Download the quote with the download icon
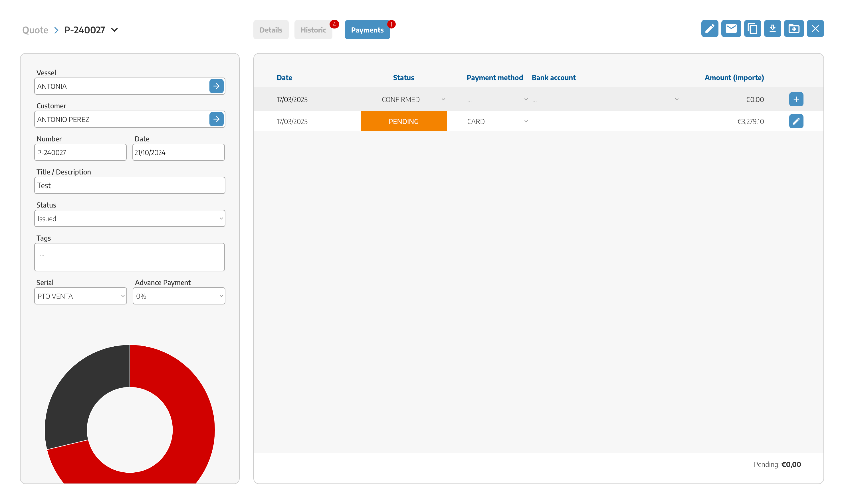Viewport: 844px width, 504px height. pyautogui.click(x=772, y=29)
